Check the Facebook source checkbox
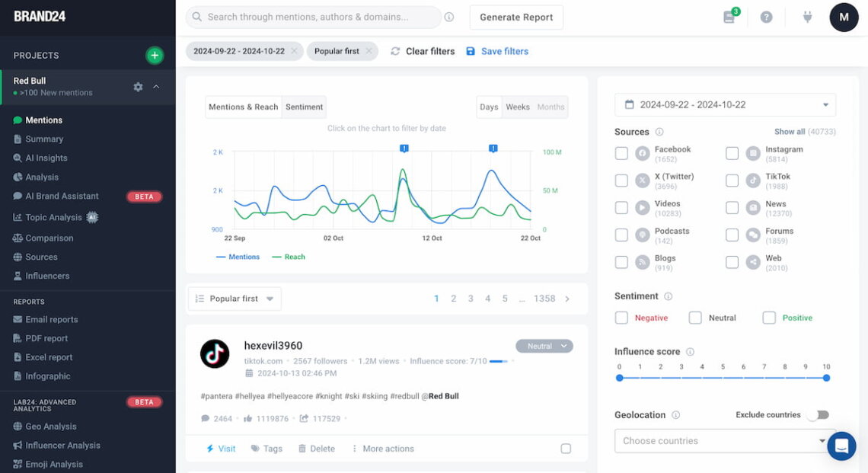 pyautogui.click(x=621, y=153)
